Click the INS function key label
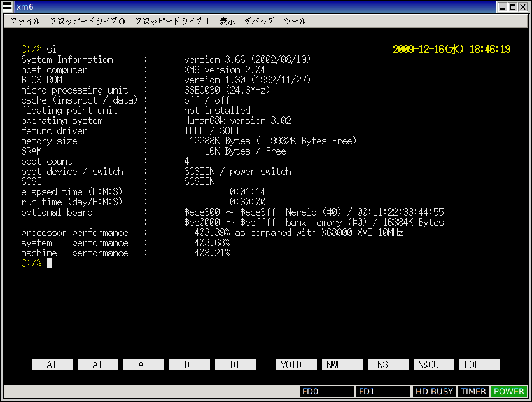The image size is (532, 402). [388, 364]
